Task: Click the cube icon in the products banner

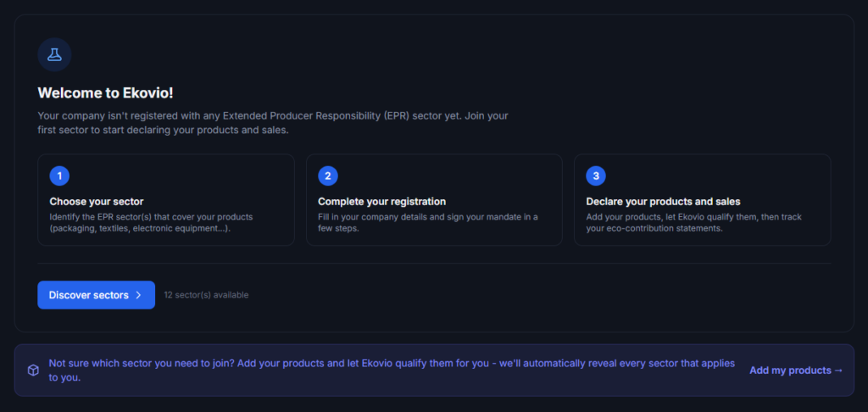Action: 33,370
